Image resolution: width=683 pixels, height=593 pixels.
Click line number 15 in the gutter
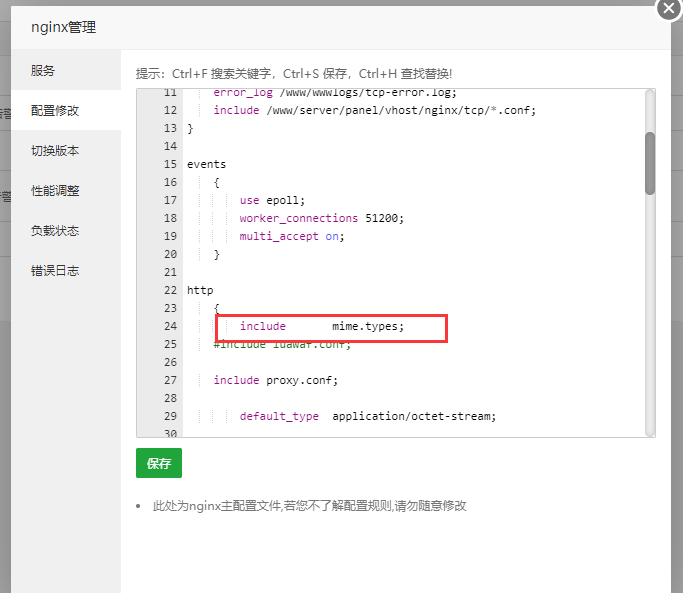click(170, 164)
